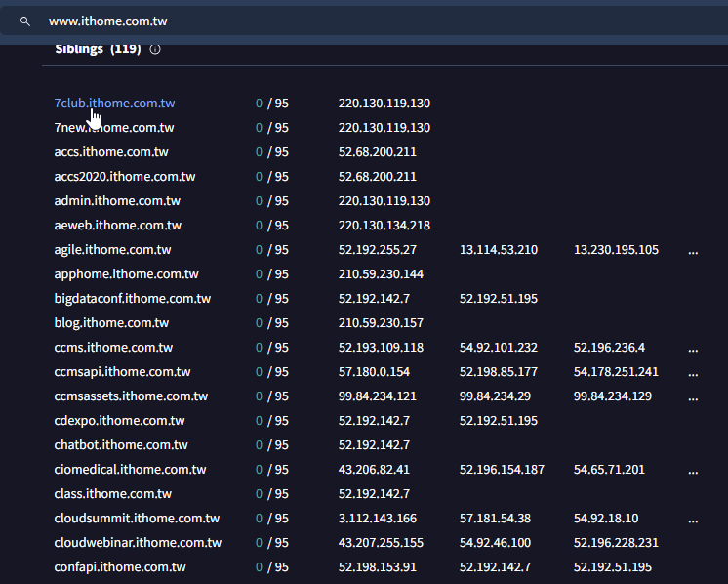Click IP 54.92.46.100 in cloudwebinar row
728x584 pixels.
click(x=495, y=542)
